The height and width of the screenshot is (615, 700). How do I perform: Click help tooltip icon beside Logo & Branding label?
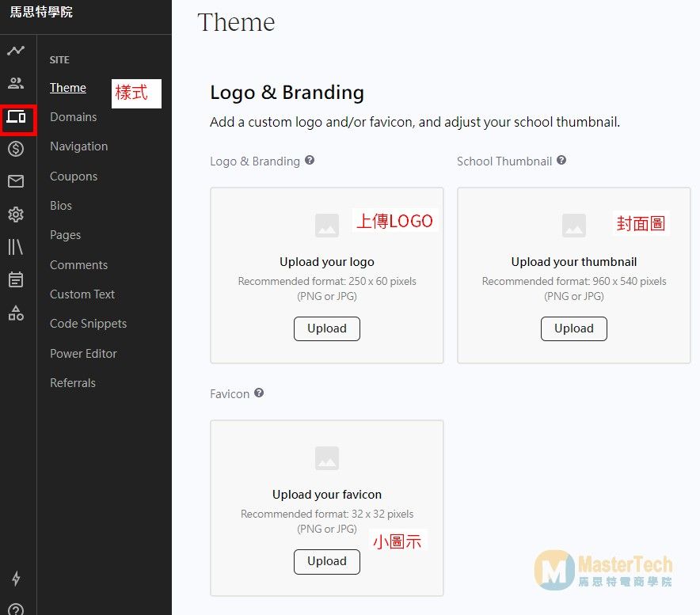tap(310, 160)
